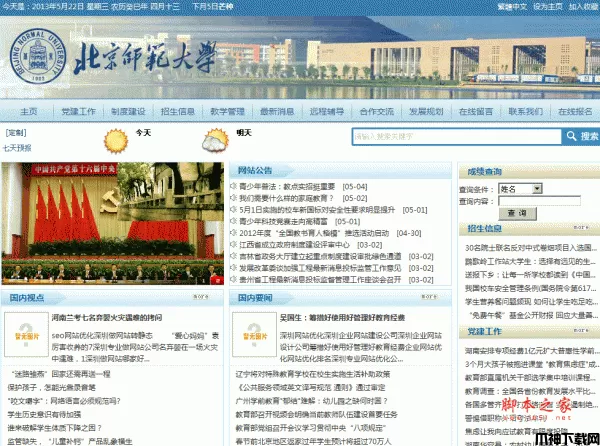Click speaker icon beside 我们需要什么样的家庭教育 notice
Screen dimensions: 600x446
pyautogui.click(x=233, y=198)
